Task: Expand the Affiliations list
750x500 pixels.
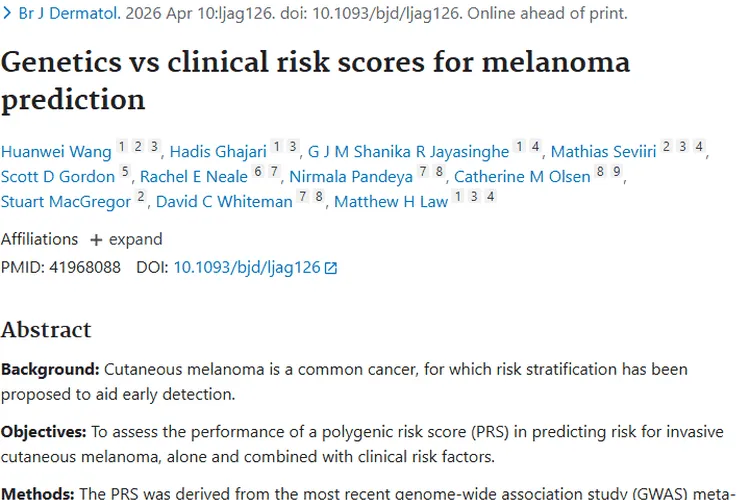Action: coord(125,240)
